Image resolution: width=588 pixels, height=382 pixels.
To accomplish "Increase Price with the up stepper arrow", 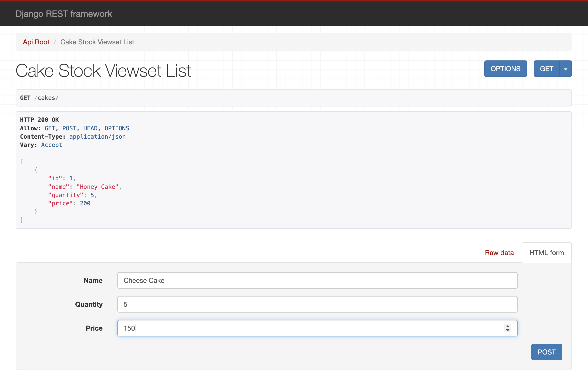I will click(x=507, y=326).
